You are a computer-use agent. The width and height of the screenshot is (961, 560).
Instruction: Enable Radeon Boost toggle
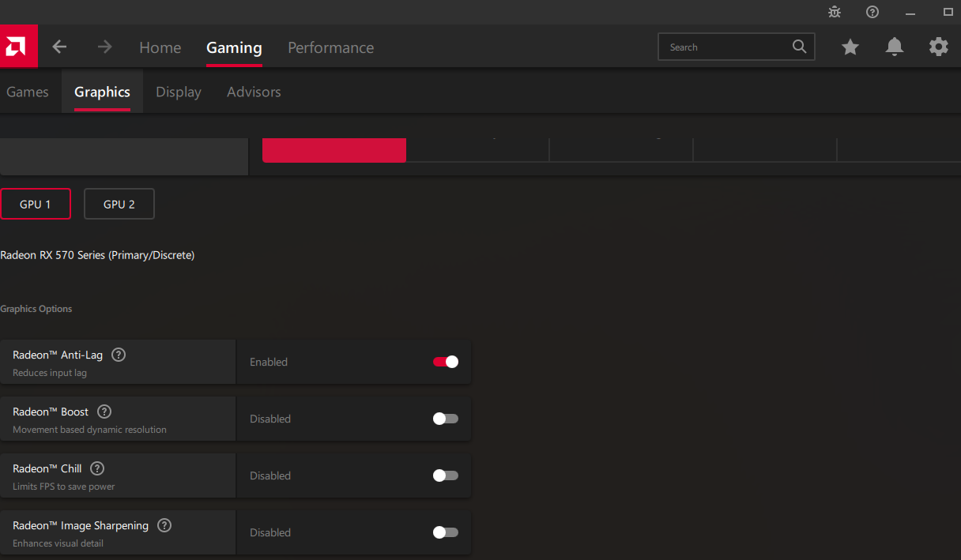446,419
